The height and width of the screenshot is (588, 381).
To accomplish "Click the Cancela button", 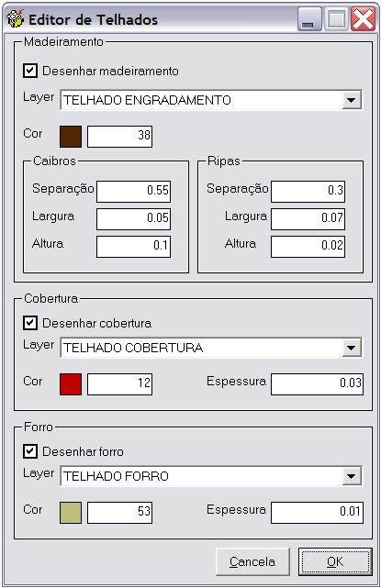I will click(252, 561).
